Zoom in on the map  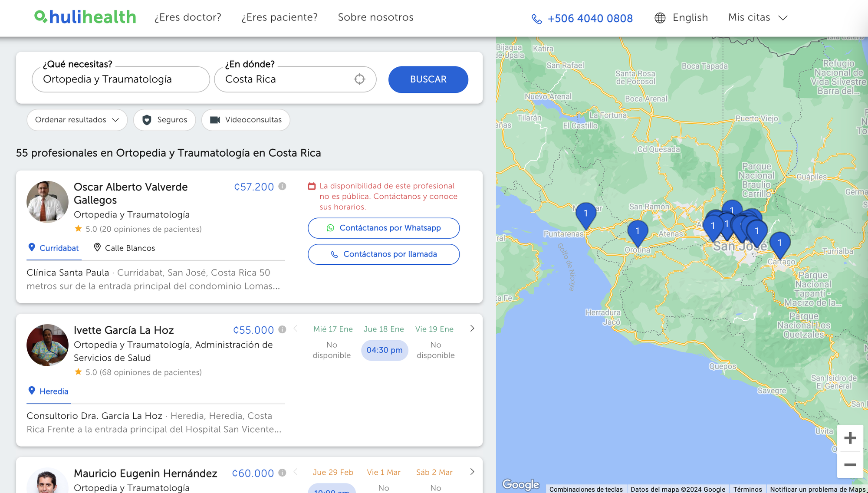pyautogui.click(x=850, y=438)
